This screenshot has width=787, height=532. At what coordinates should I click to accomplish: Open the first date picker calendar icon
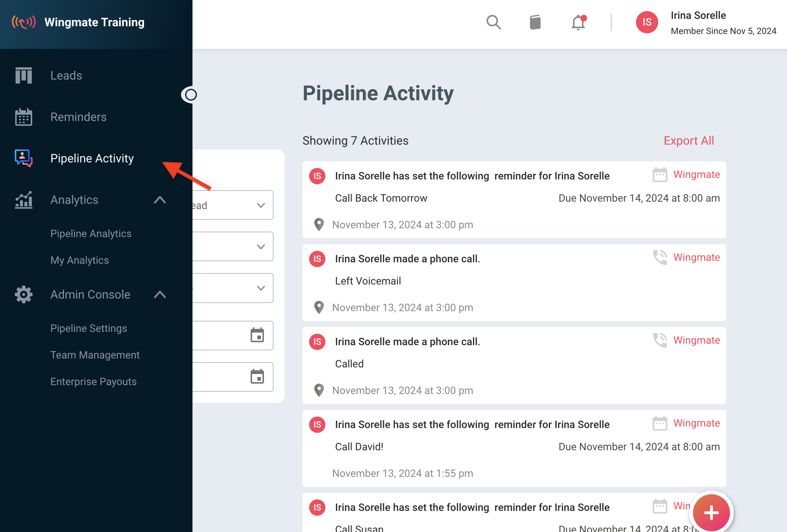(x=257, y=335)
